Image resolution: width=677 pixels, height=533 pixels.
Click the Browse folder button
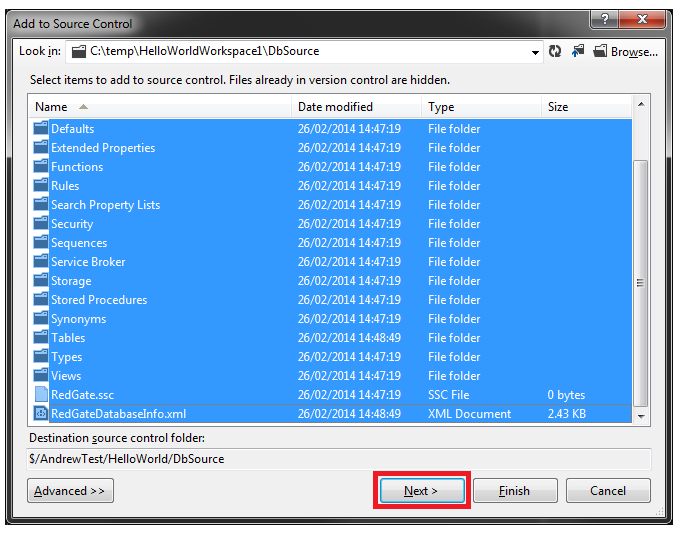(x=625, y=51)
